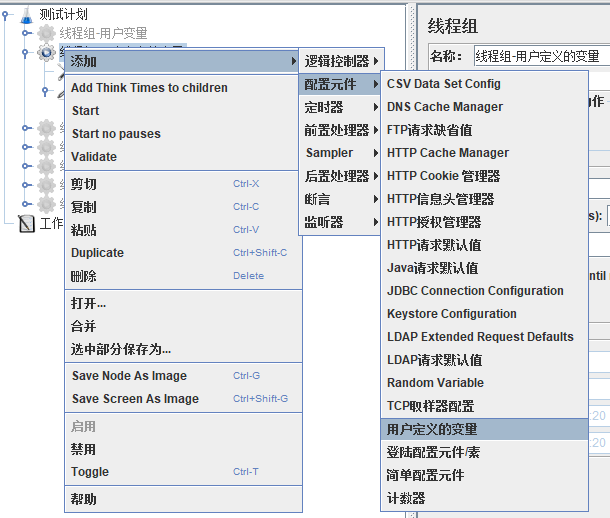Choose 打开... from the context menu

[x=183, y=303]
